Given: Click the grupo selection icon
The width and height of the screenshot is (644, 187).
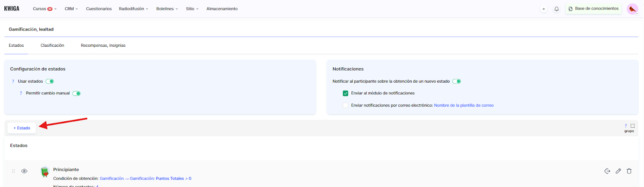Looking at the screenshot, I should (632, 126).
